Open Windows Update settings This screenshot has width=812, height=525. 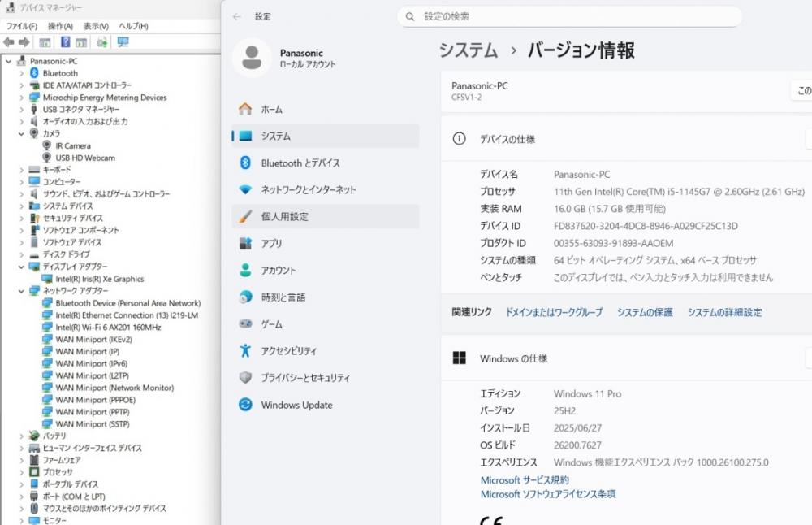coord(326,405)
